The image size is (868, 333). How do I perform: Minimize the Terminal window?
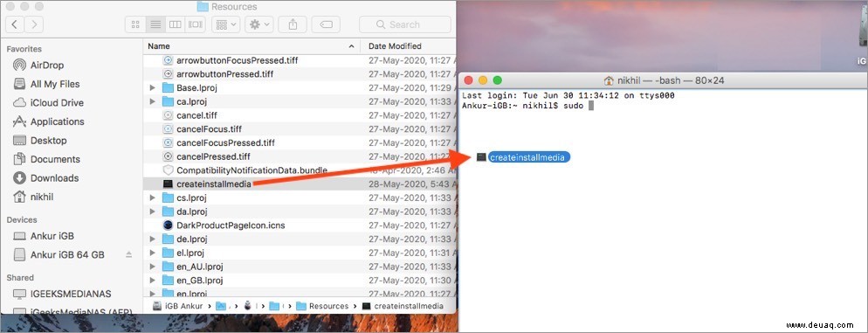tap(483, 80)
